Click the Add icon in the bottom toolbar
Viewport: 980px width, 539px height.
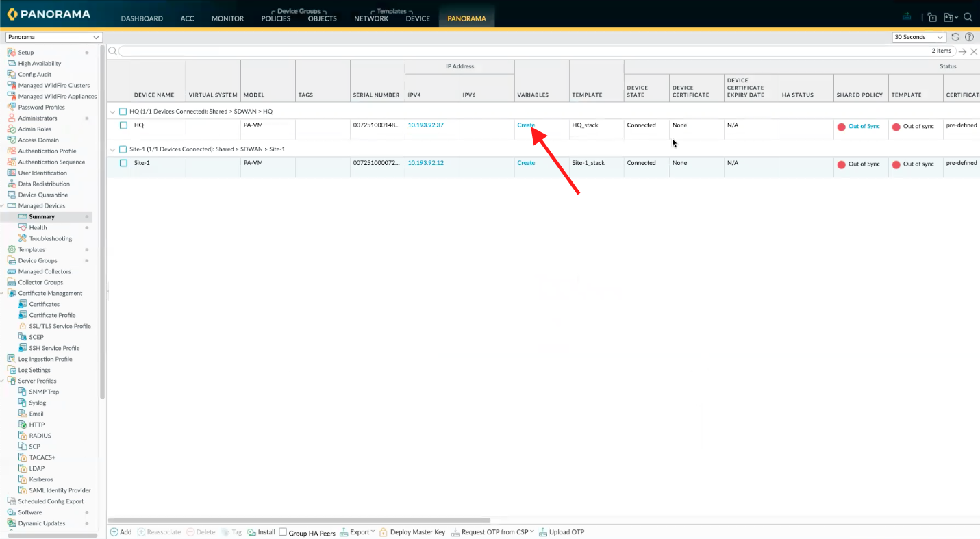coord(114,532)
